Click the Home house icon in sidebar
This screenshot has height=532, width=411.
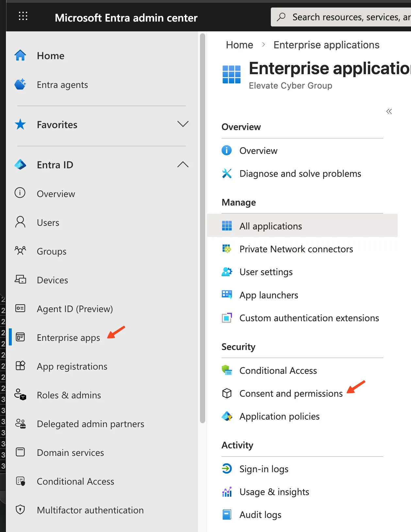pyautogui.click(x=20, y=55)
